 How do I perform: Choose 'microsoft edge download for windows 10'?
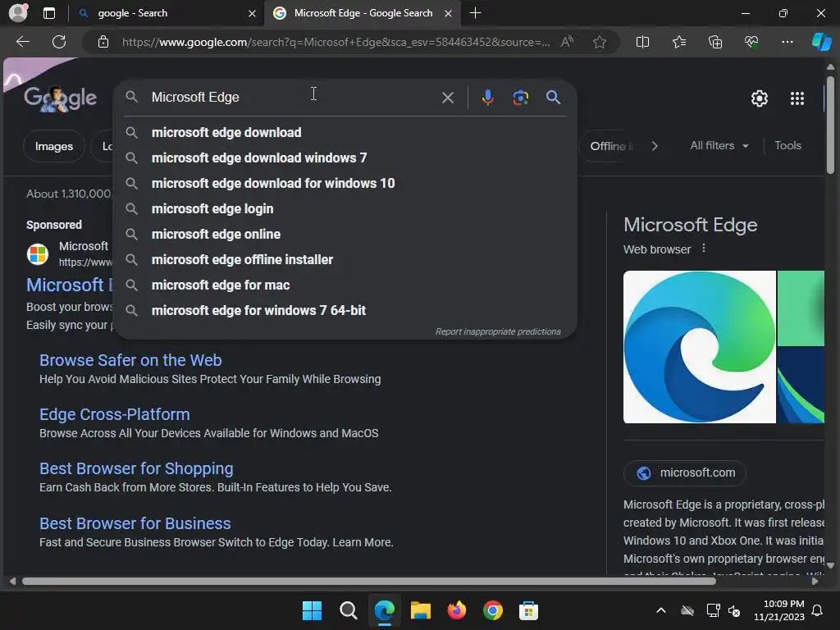tap(345, 183)
